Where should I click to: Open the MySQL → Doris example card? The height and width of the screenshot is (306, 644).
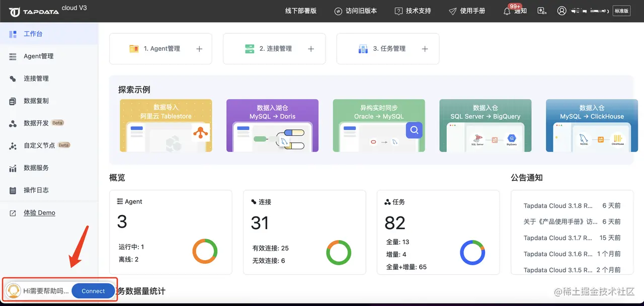272,126
